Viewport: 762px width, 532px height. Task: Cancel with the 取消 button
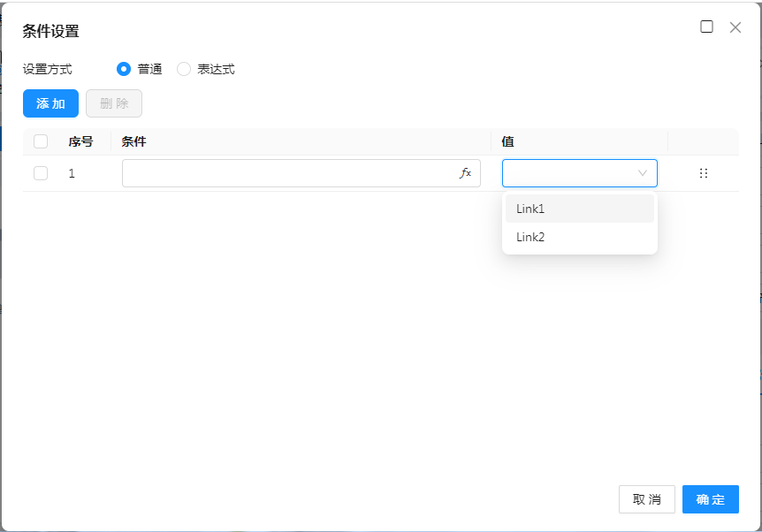tap(646, 499)
